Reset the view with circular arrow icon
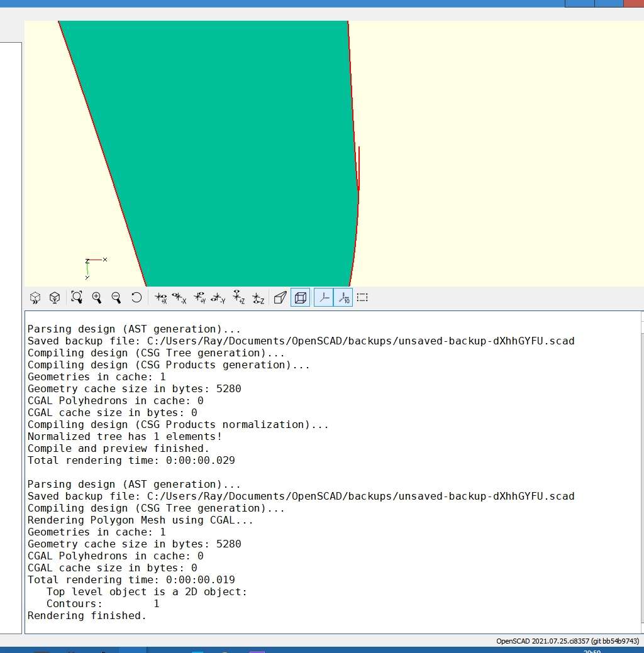Screen dimensions: 644x653 [x=136, y=298]
